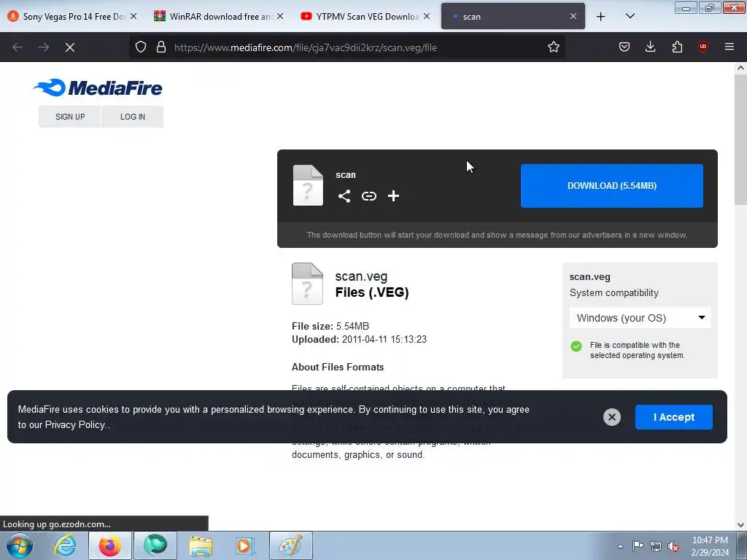Open site security lock icon info
The width and height of the screenshot is (747, 560).
[x=161, y=47]
